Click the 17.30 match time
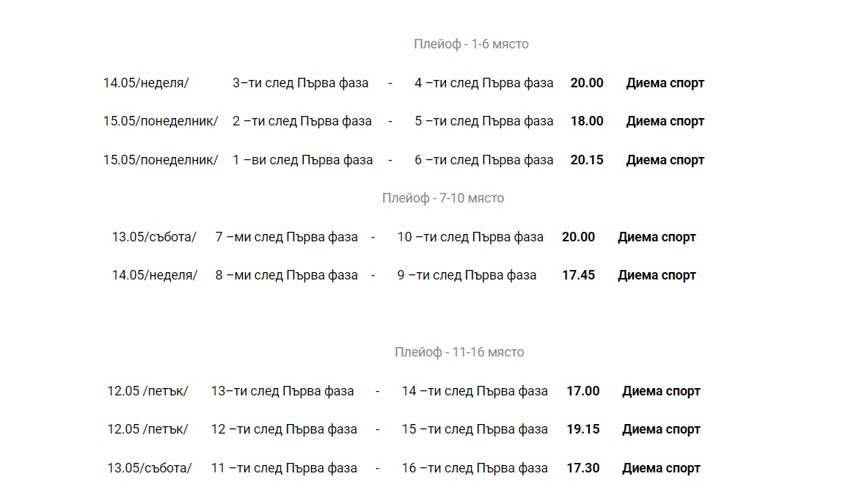 coord(582,468)
